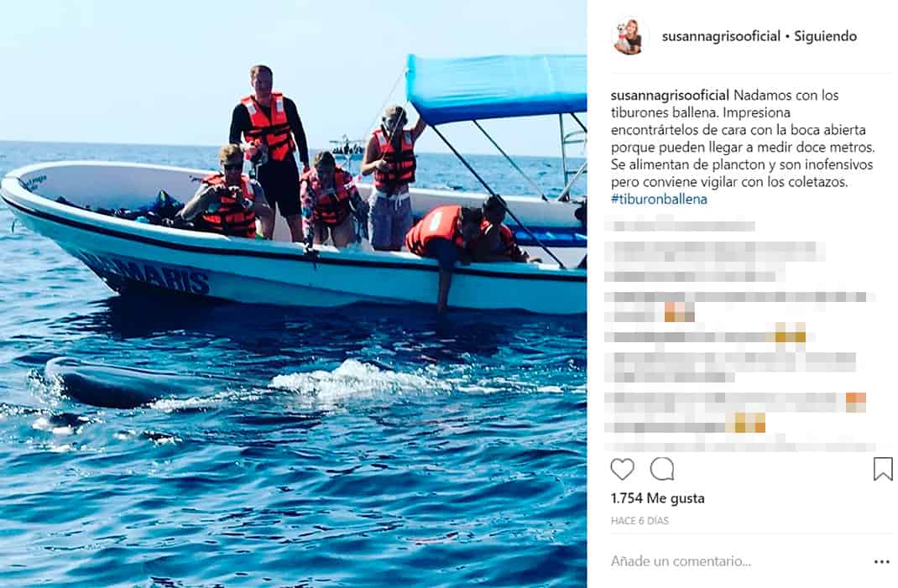Screen dimensions: 898x588
Task: Open susannagrisooficial profile picture avatar
Action: (630, 37)
